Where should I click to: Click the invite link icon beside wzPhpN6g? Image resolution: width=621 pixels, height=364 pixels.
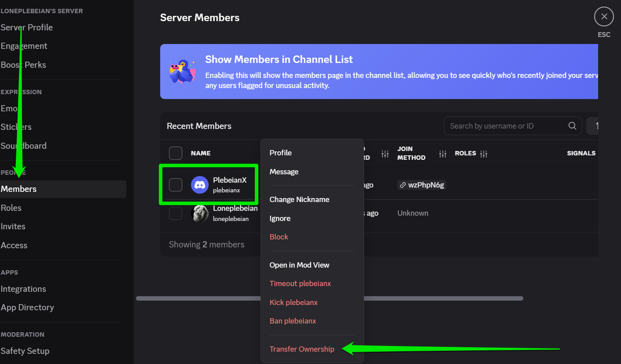click(402, 185)
